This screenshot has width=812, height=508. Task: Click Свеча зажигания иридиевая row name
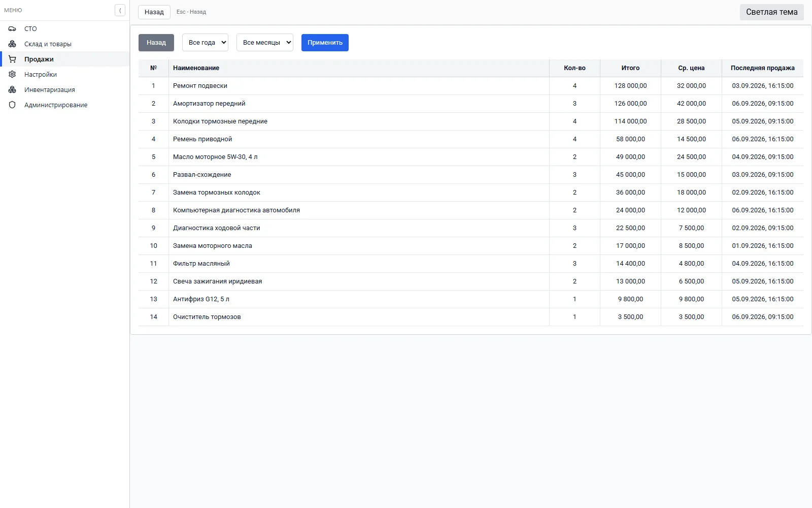(218, 281)
